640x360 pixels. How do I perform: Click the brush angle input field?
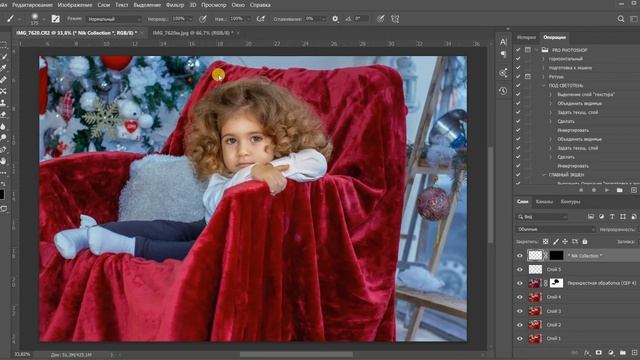click(x=362, y=19)
